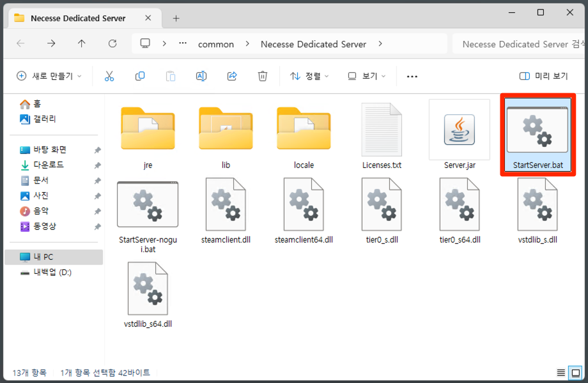The image size is (588, 383).
Task: Click Necesse Dedicated Server in address path
Action: point(313,44)
